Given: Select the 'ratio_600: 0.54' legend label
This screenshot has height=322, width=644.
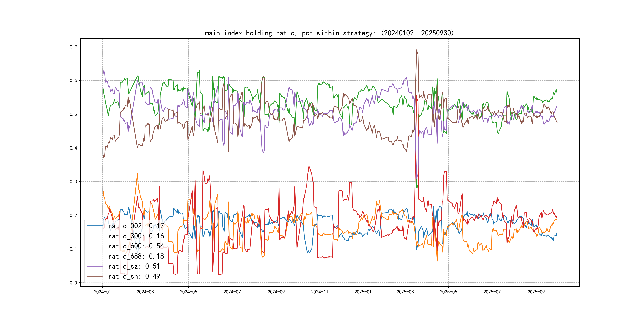Looking at the screenshot, I should [x=136, y=246].
